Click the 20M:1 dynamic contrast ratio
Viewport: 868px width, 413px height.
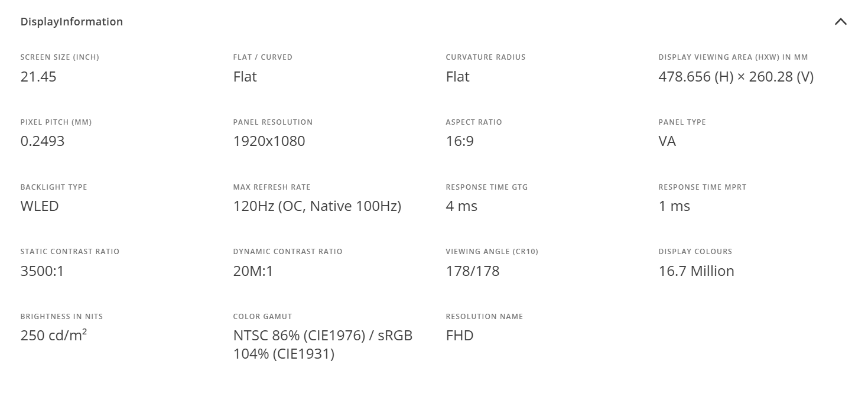pyautogui.click(x=253, y=271)
